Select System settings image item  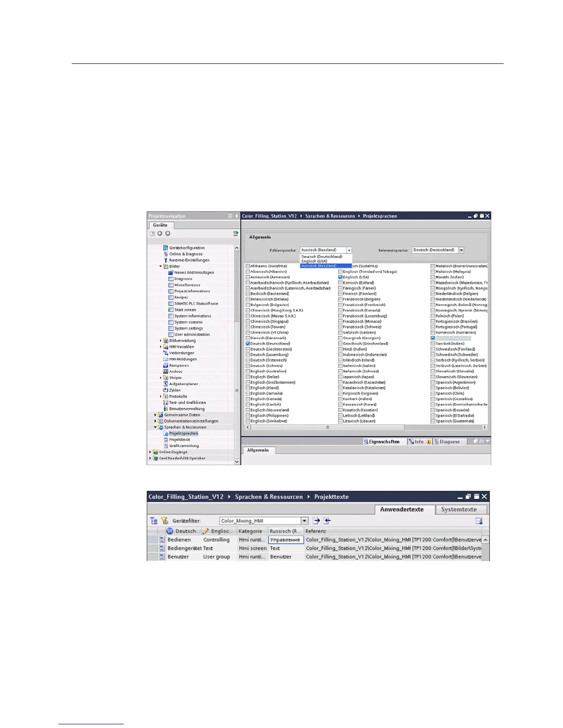click(188, 328)
